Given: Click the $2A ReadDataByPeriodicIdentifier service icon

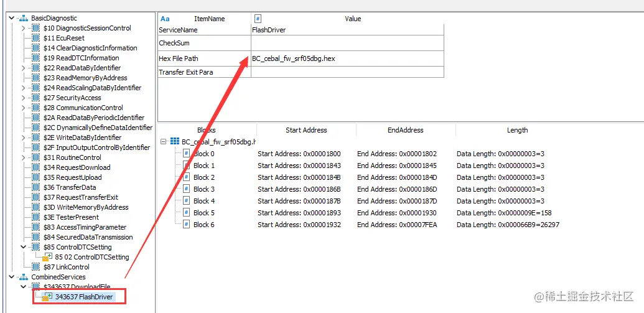Looking at the screenshot, I should (x=36, y=118).
